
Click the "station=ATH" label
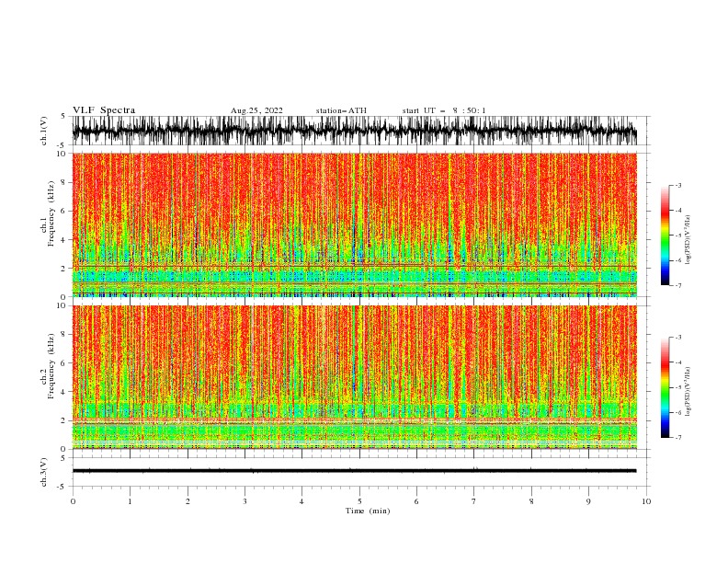[341, 110]
